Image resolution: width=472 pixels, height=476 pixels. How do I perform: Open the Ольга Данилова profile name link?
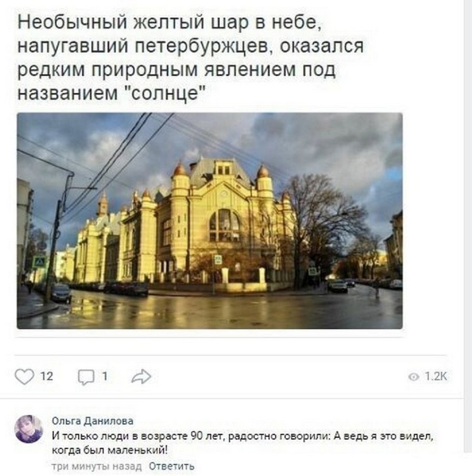click(x=93, y=421)
